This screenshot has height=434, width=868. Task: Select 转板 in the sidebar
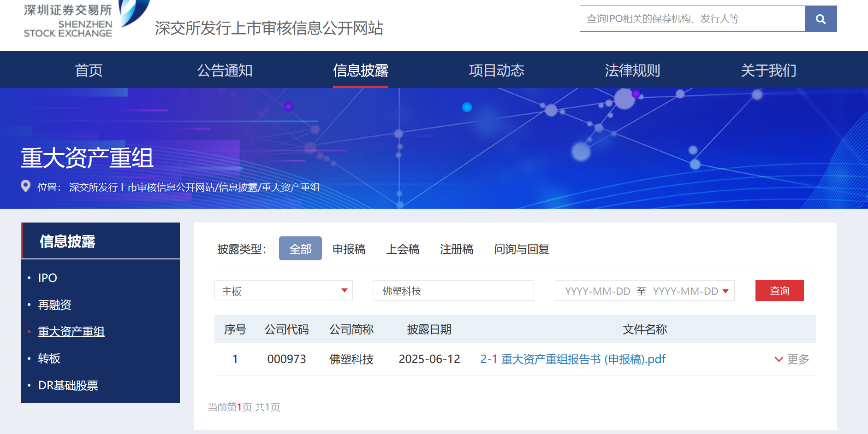49,358
